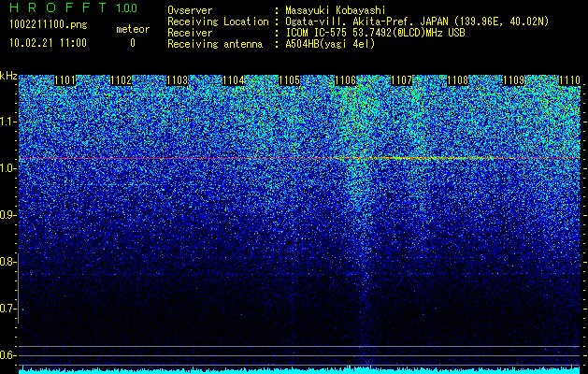Select the filename 1002211100.png
Image resolution: width=588 pixels, height=374 pixels.
48,25
